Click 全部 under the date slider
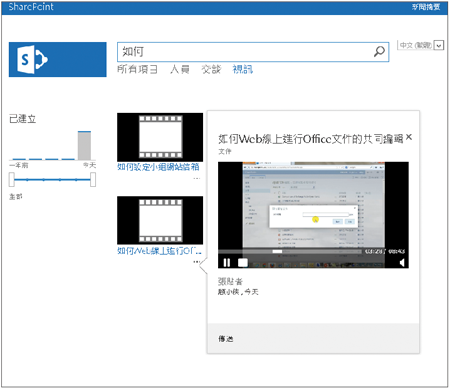This screenshot has width=450, height=390. (x=16, y=197)
